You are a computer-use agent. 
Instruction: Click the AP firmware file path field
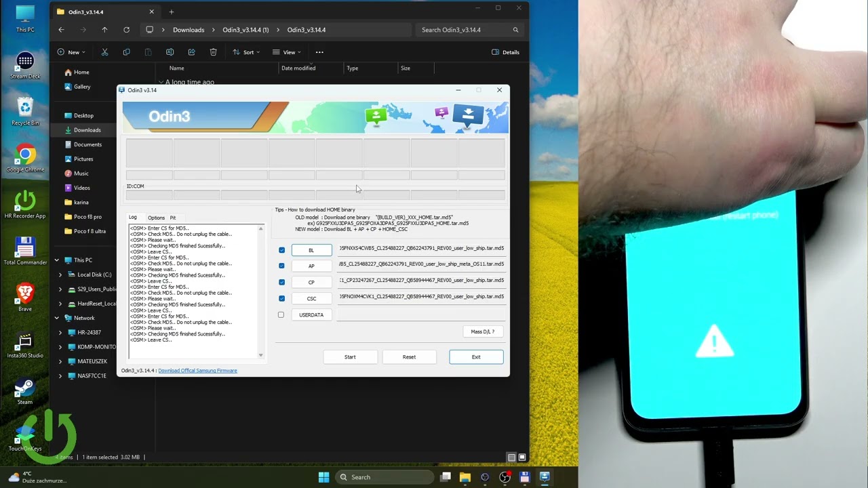click(x=422, y=264)
